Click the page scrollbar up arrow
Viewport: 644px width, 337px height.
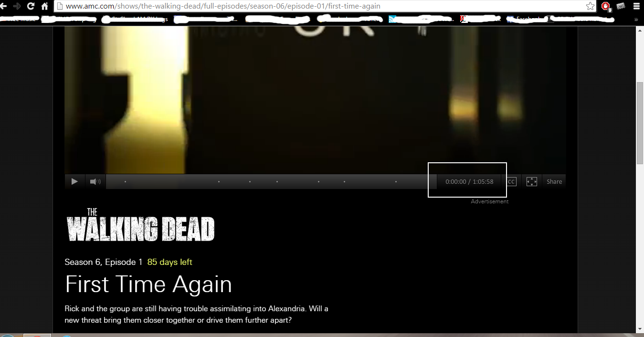640,30
